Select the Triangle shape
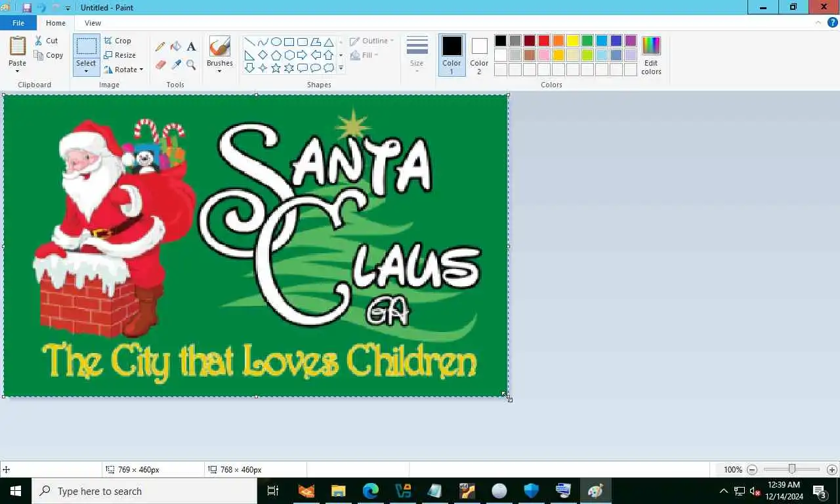The width and height of the screenshot is (840, 504). click(329, 42)
